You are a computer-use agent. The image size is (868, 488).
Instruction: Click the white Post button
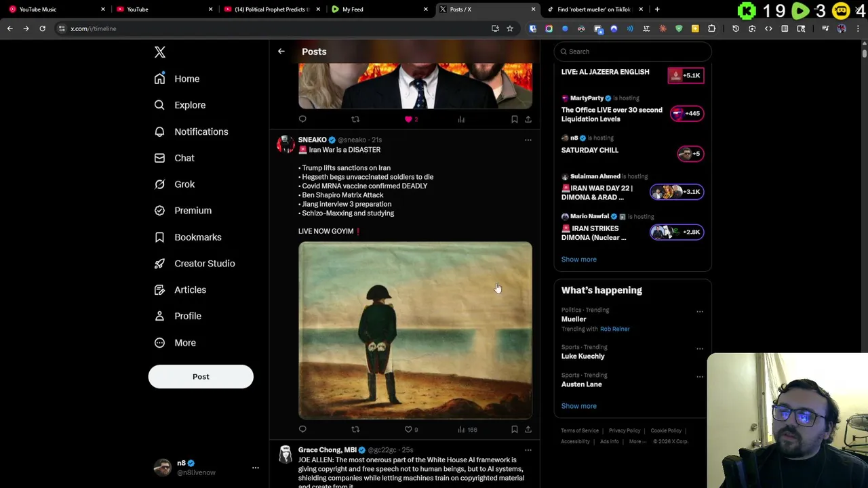[201, 377]
